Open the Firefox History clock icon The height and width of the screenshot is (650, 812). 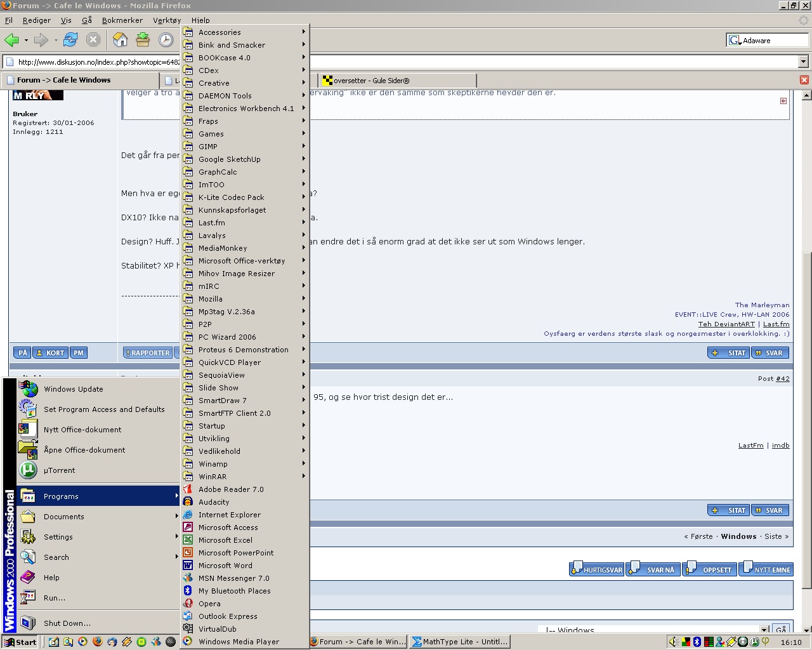(x=166, y=40)
